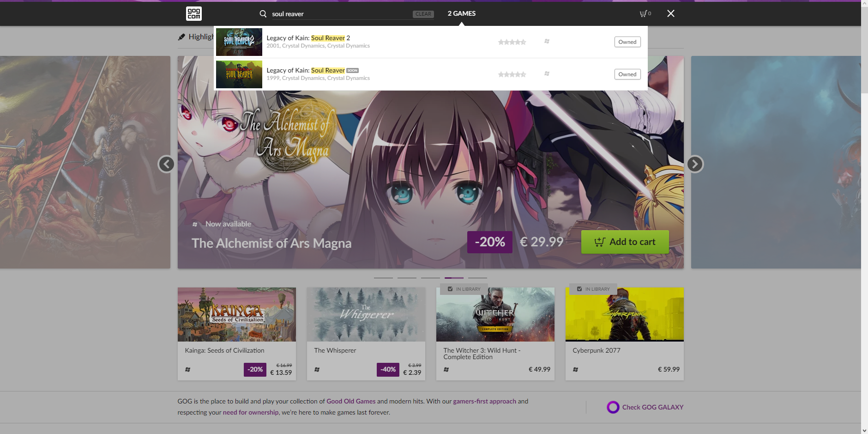Click the page vertical scrollbar thumb
This screenshot has width=868, height=434.
(x=864, y=50)
